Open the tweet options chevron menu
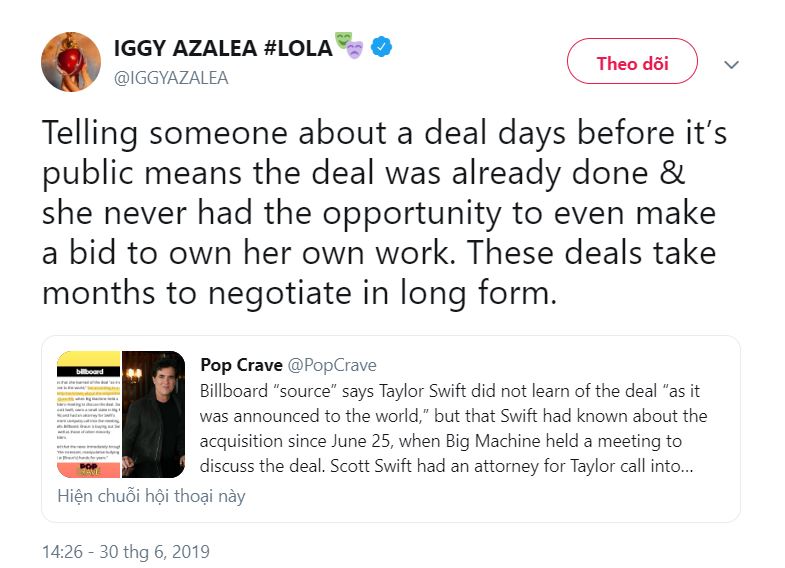Viewport: 785px width, 568px height. (732, 64)
